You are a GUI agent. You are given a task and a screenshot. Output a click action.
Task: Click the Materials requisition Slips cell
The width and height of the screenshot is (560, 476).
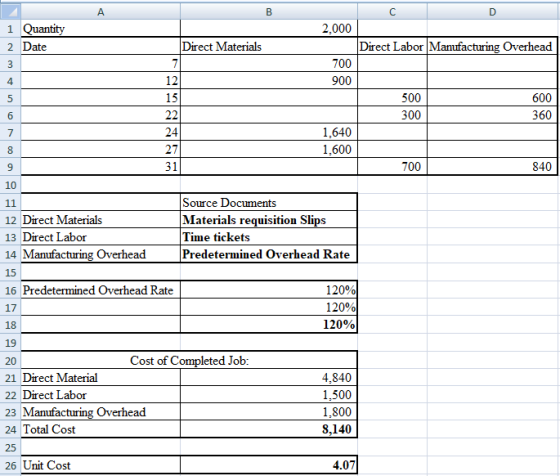[x=269, y=220]
